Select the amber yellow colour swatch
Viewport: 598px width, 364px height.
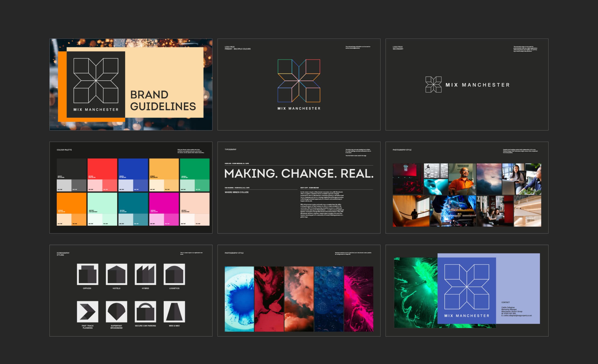click(x=164, y=169)
